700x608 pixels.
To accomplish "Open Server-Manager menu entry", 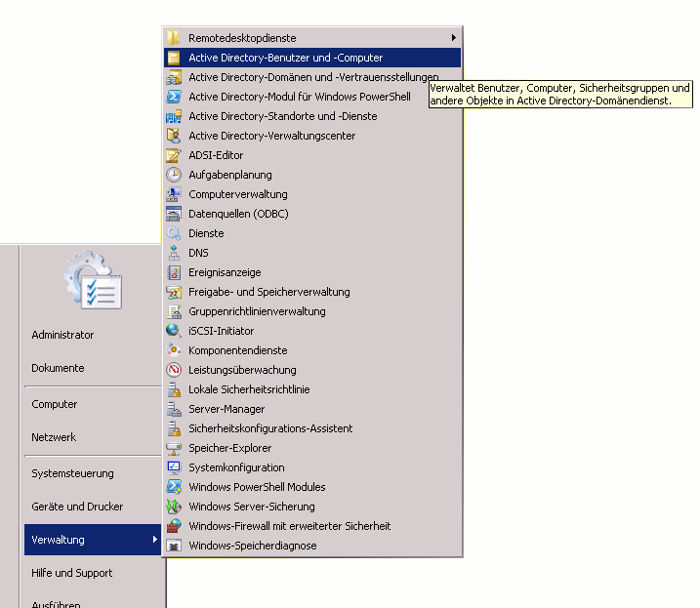I will 226,409.
